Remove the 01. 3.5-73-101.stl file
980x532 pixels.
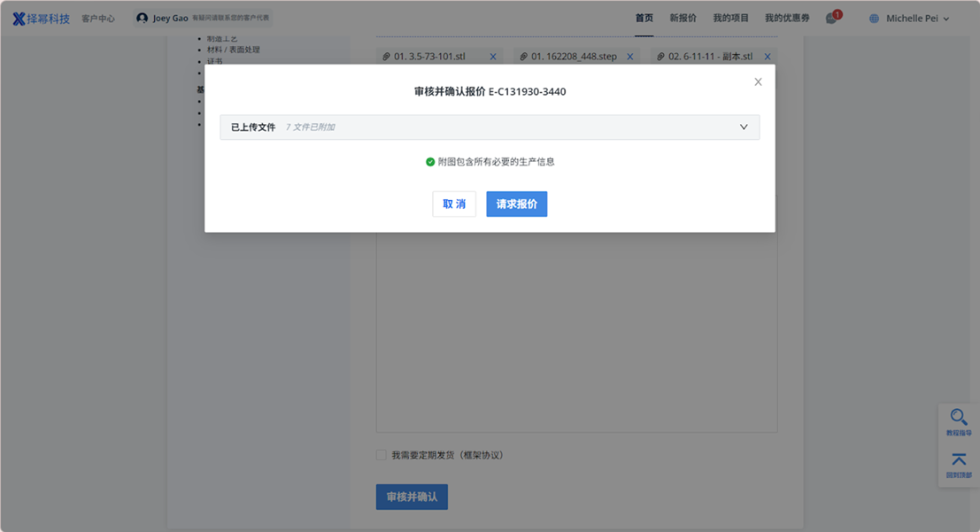tap(493, 57)
